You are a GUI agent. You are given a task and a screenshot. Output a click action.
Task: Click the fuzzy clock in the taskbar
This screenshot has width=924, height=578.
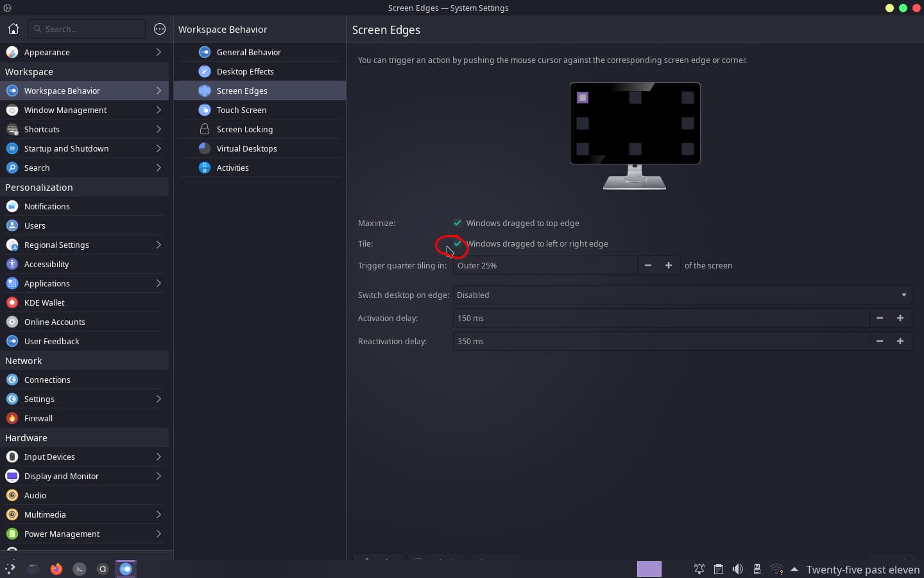(862, 570)
